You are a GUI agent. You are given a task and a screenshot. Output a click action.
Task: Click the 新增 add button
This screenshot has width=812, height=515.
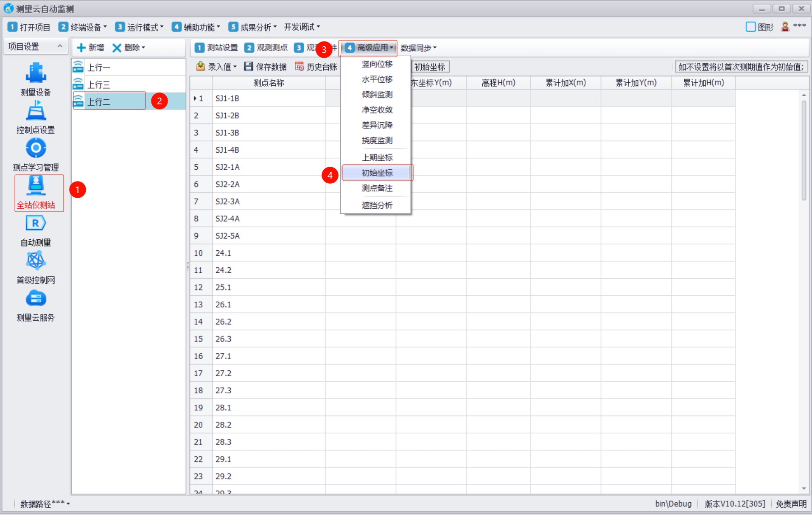pyautogui.click(x=90, y=48)
